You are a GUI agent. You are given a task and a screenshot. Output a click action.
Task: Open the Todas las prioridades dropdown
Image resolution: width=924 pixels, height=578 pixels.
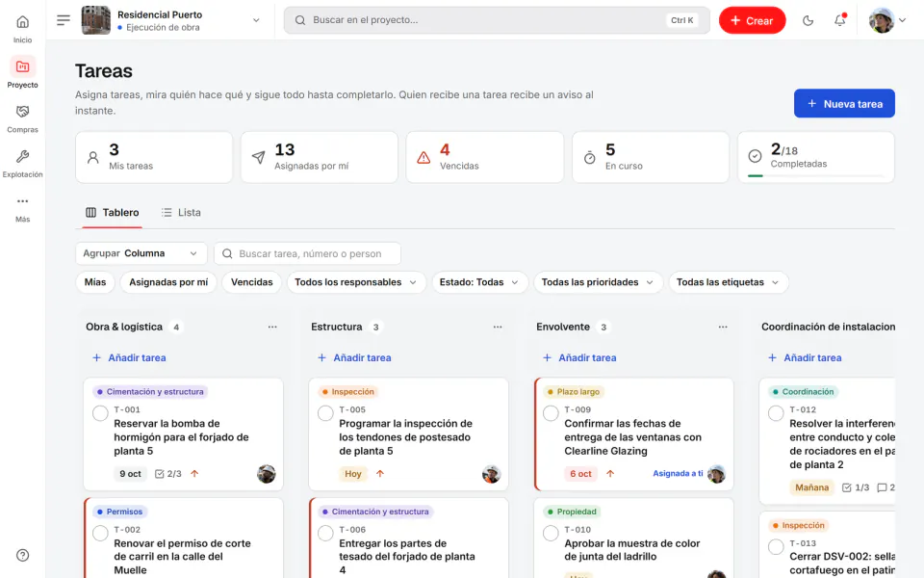click(x=598, y=282)
